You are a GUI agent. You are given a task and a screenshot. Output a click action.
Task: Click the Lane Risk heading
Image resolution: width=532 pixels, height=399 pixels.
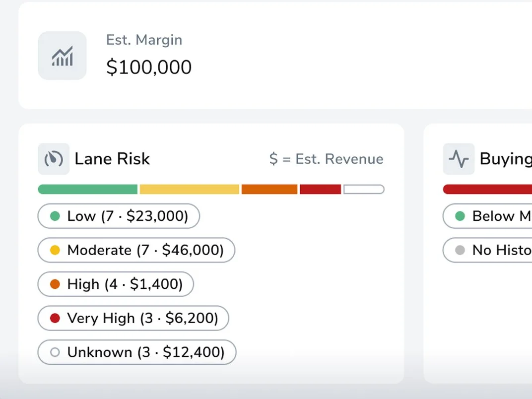112,159
